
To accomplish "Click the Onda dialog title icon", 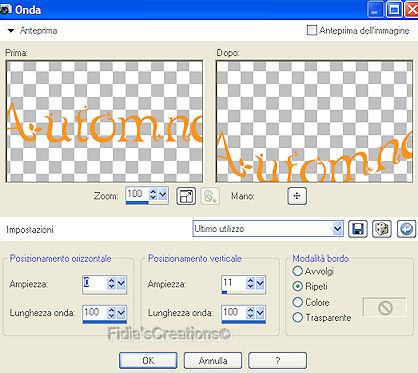I will tap(6, 10).
